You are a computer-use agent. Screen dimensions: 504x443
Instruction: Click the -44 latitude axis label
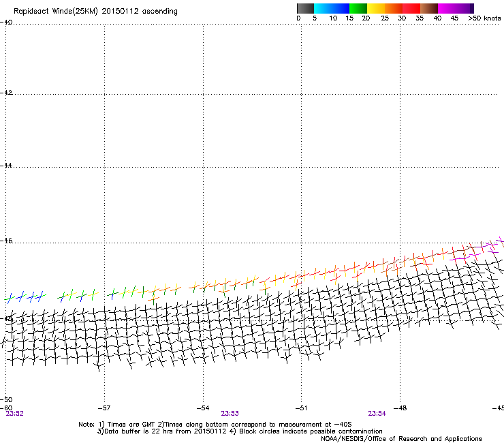[x=6, y=166]
